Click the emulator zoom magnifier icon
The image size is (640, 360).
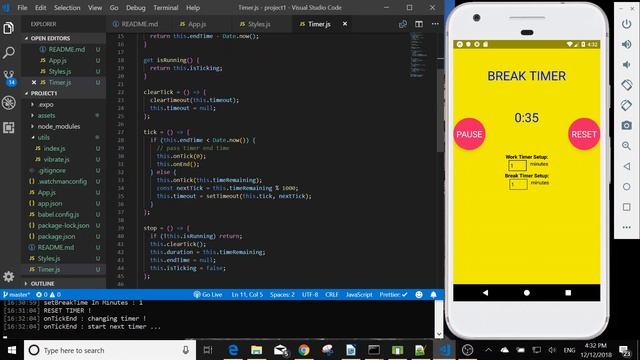click(x=627, y=146)
